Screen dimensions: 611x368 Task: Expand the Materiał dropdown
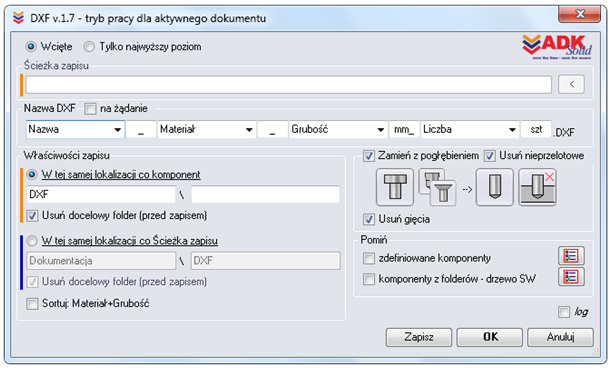(249, 130)
